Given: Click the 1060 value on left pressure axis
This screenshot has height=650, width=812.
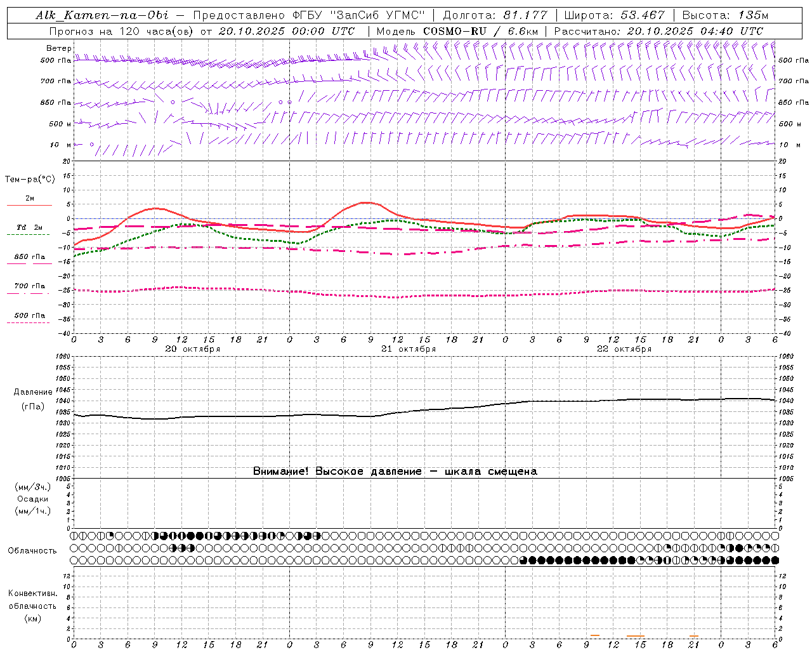Looking at the screenshot, I should pos(64,357).
